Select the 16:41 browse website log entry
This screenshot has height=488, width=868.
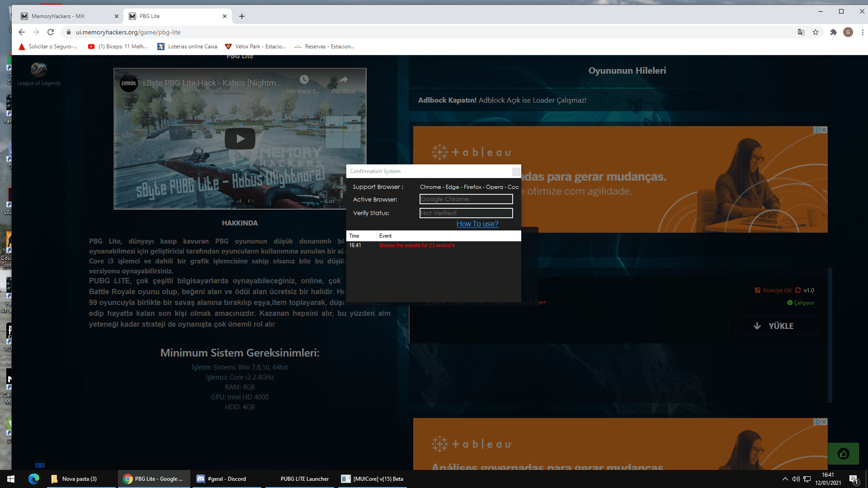click(x=434, y=245)
